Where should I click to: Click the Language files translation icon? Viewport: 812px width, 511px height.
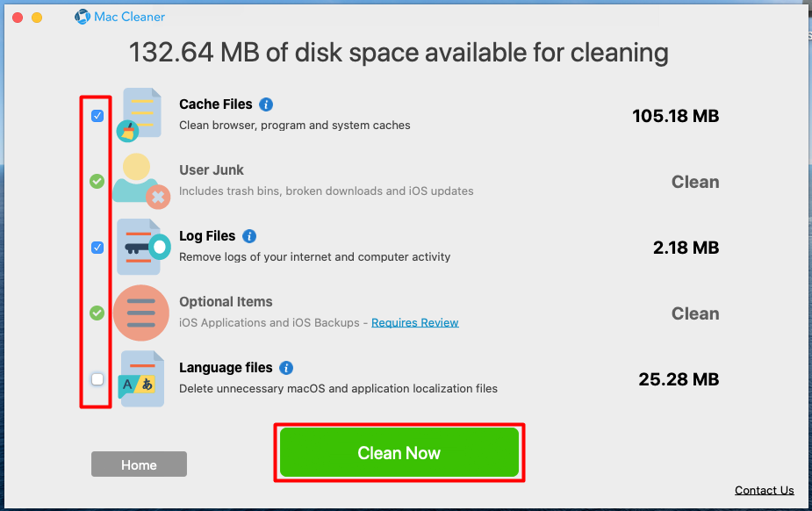click(141, 378)
